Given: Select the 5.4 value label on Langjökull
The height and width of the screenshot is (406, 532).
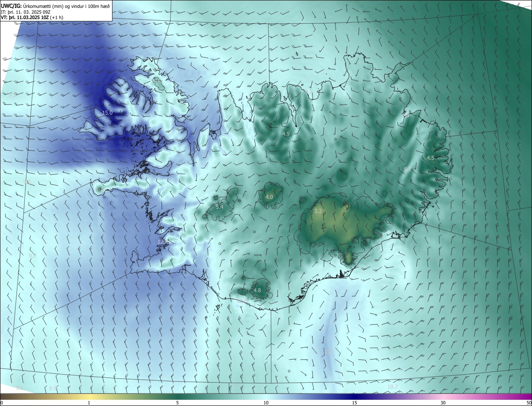Looking at the screenshot, I should point(219,207).
